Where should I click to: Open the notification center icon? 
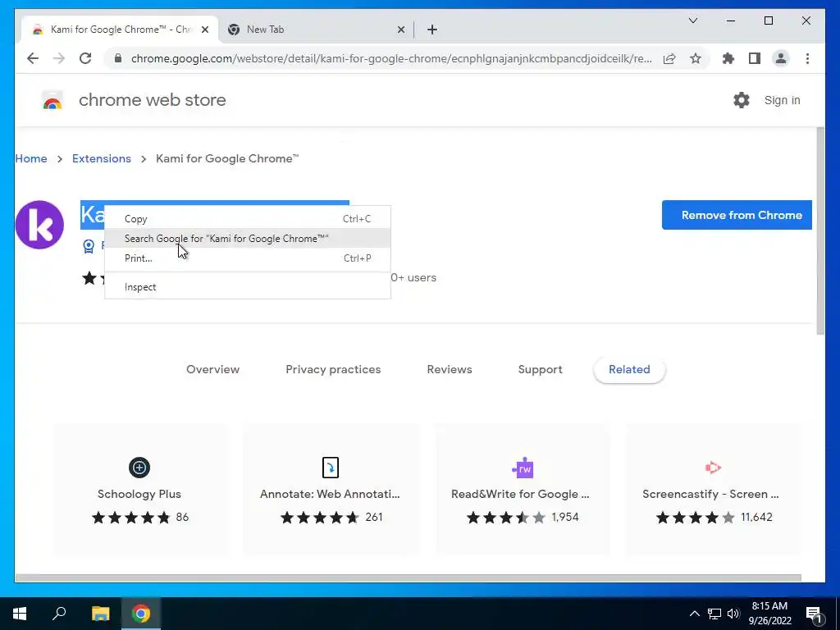[x=815, y=614]
